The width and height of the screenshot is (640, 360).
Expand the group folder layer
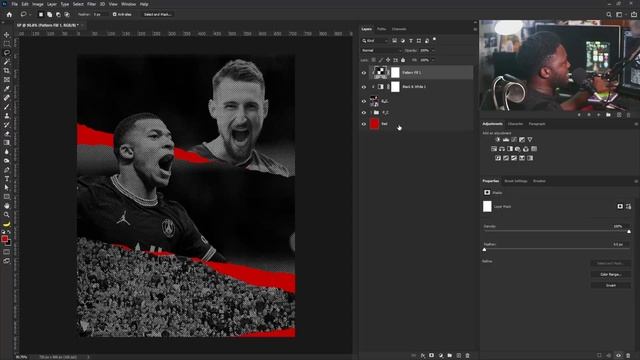371,113
